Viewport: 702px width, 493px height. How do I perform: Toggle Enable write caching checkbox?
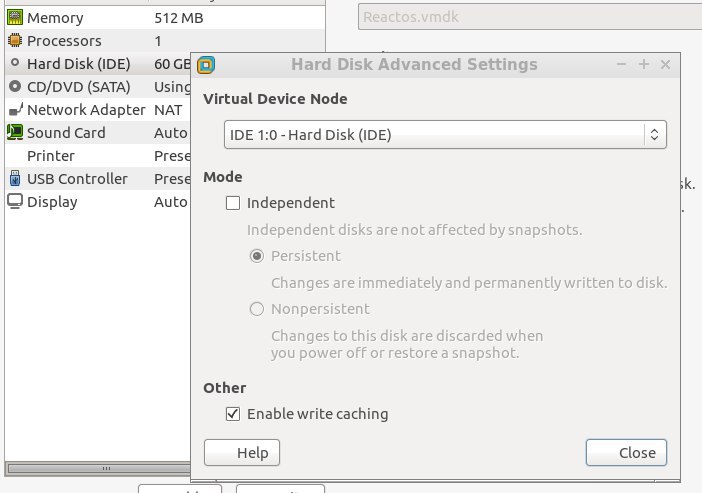[x=233, y=414]
